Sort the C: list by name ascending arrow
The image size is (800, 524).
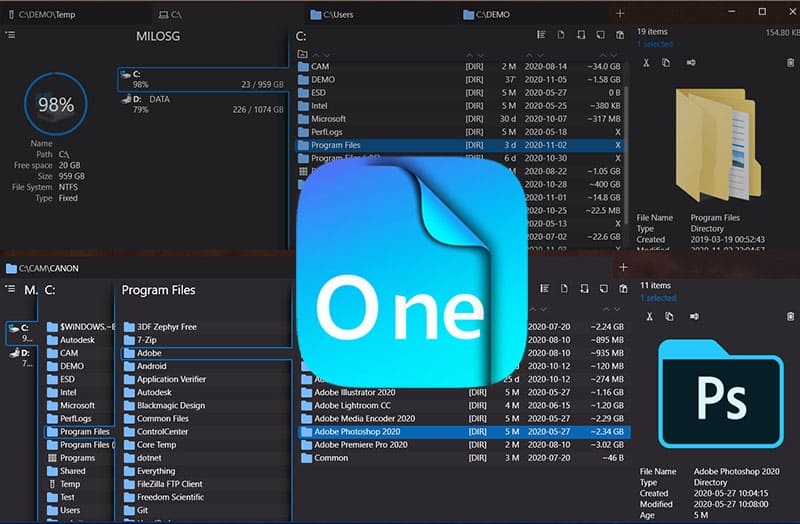point(316,55)
